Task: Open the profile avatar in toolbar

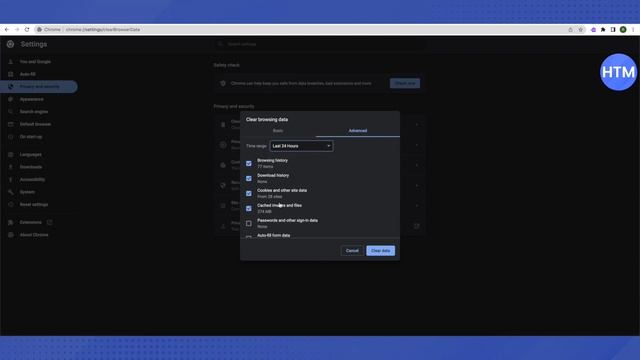Action: (x=623, y=29)
